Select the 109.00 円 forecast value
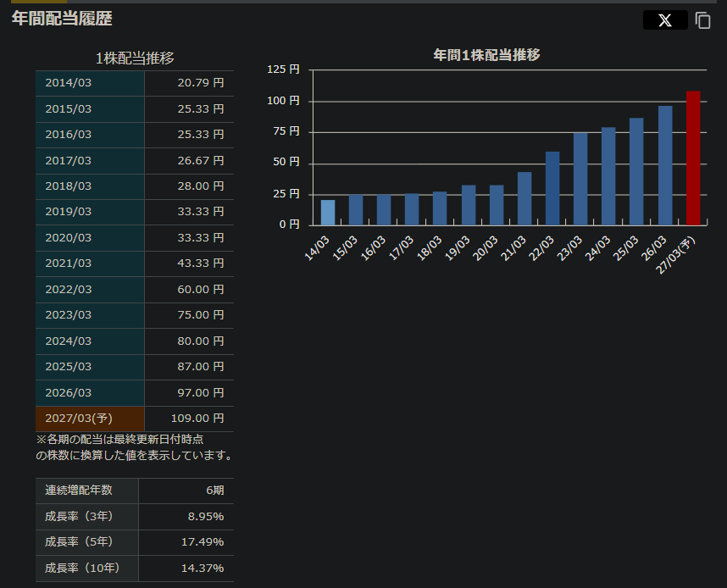Screen dimensions: 727x588 (197, 419)
